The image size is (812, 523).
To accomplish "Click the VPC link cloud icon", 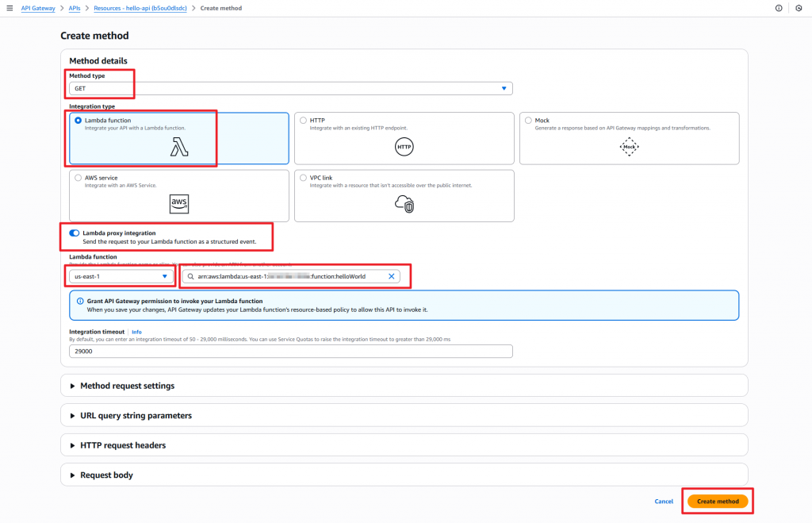I will click(x=404, y=204).
